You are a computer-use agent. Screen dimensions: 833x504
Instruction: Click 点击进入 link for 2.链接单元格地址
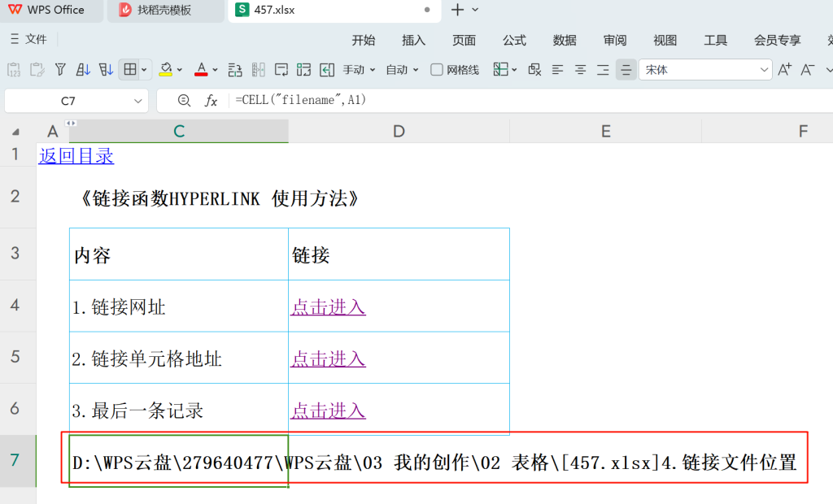(x=328, y=359)
